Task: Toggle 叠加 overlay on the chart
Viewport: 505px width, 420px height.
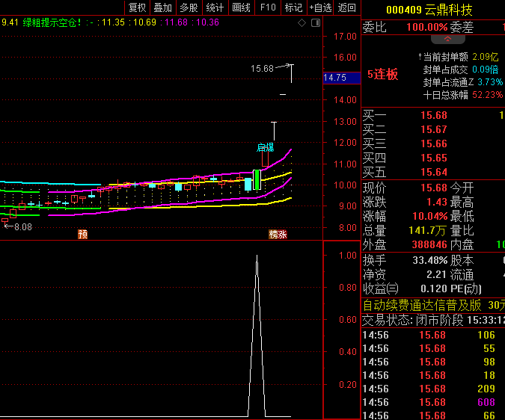Action: click(162, 7)
